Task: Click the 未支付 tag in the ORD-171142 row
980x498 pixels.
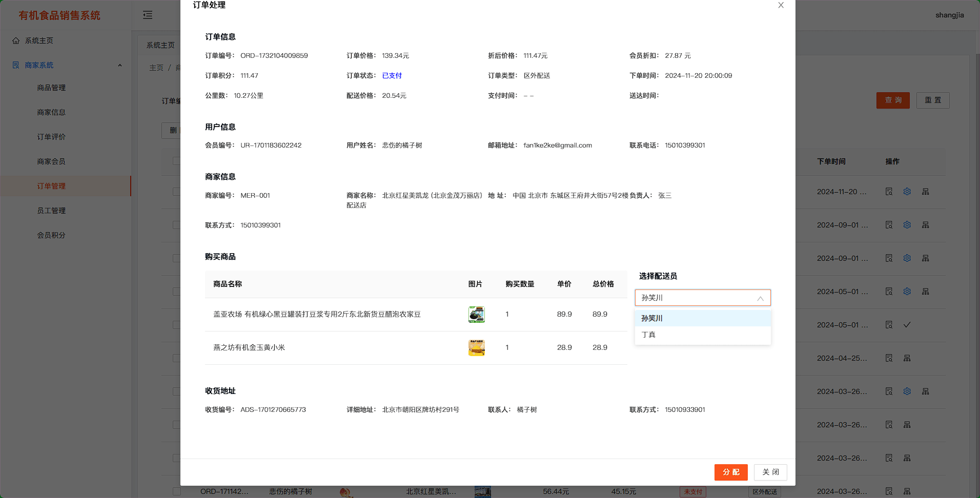Action: click(x=693, y=492)
